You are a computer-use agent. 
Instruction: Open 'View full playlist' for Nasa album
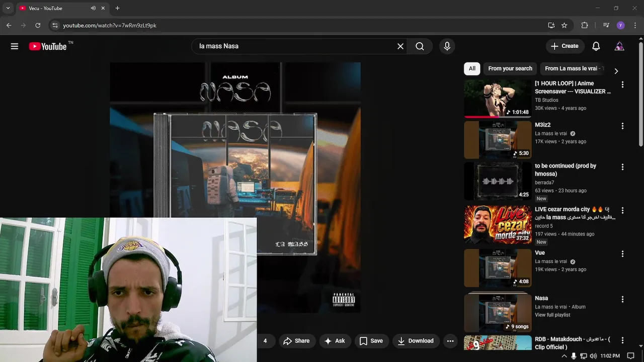pos(552,315)
